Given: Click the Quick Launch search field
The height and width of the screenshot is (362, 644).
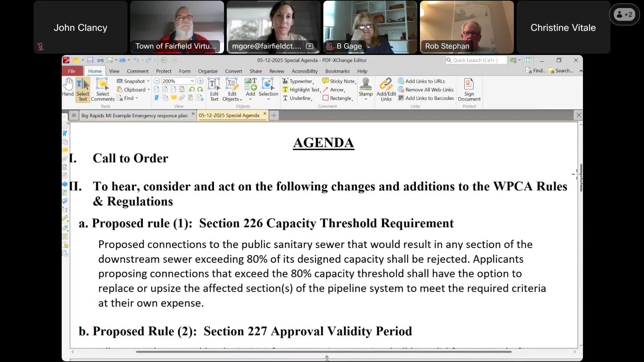Looking at the screenshot, I should tap(476, 60).
